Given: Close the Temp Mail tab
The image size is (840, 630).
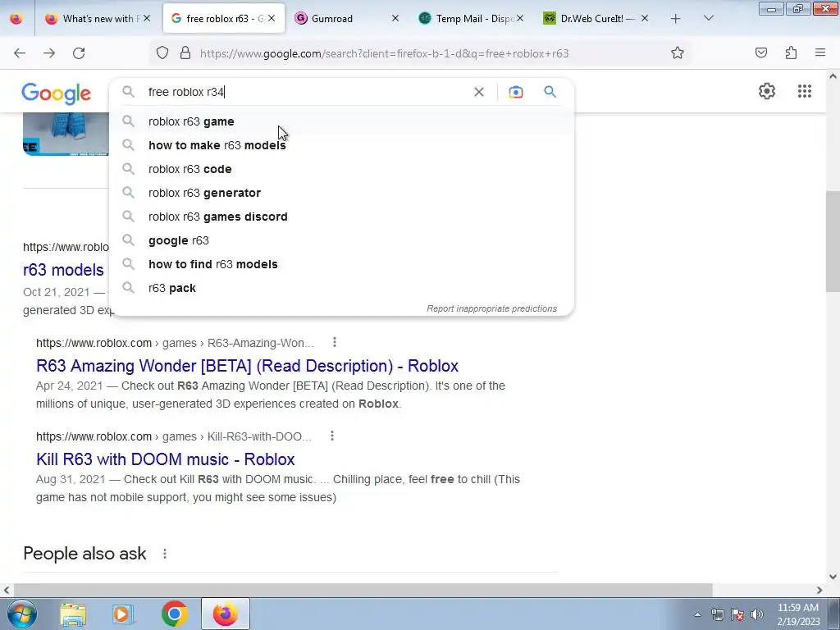Looking at the screenshot, I should (519, 19).
